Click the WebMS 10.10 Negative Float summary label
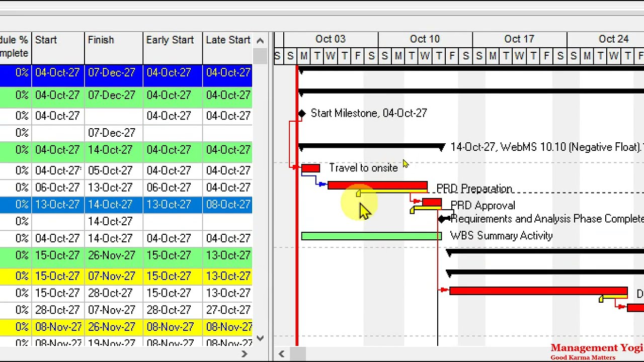This screenshot has height=362, width=644. click(x=547, y=147)
